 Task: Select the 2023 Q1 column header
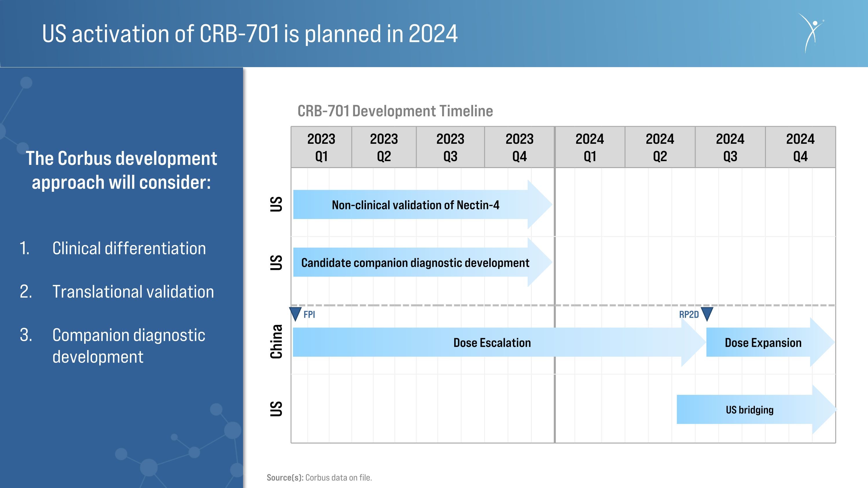click(x=321, y=147)
